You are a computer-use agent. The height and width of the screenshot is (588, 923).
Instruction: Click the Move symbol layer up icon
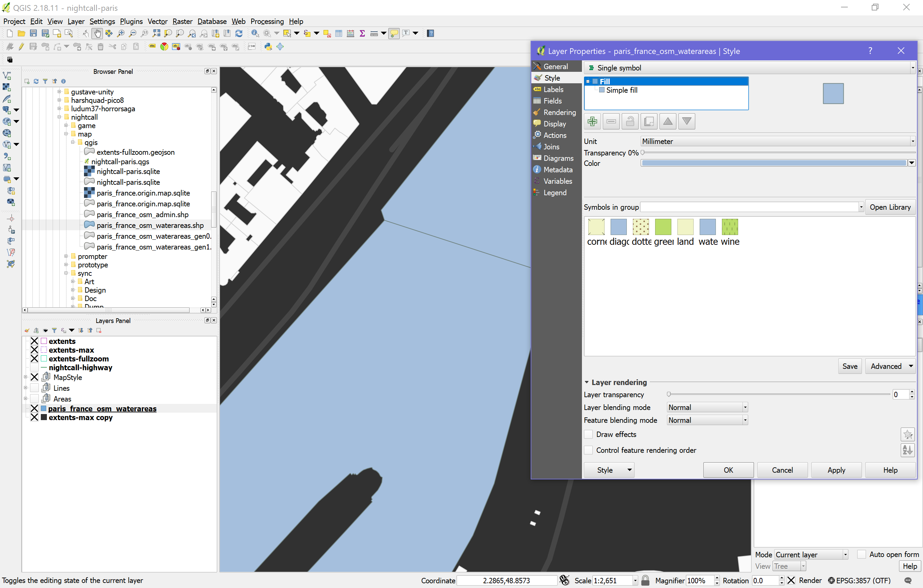(667, 122)
